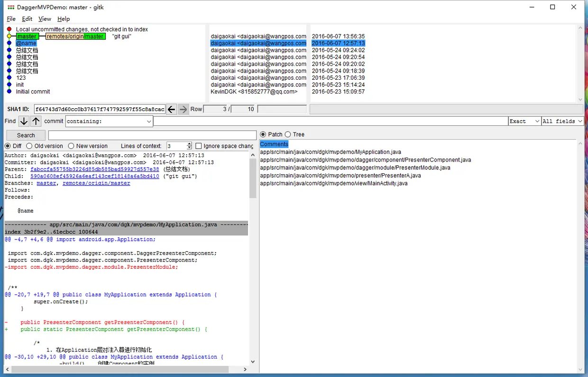Click the MyApplication.java diff file header

(126, 225)
